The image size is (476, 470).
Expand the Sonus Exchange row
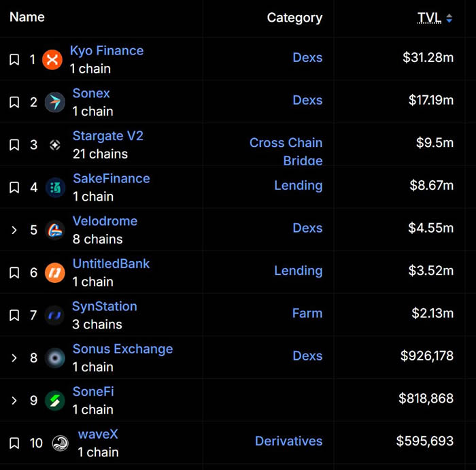[14, 358]
